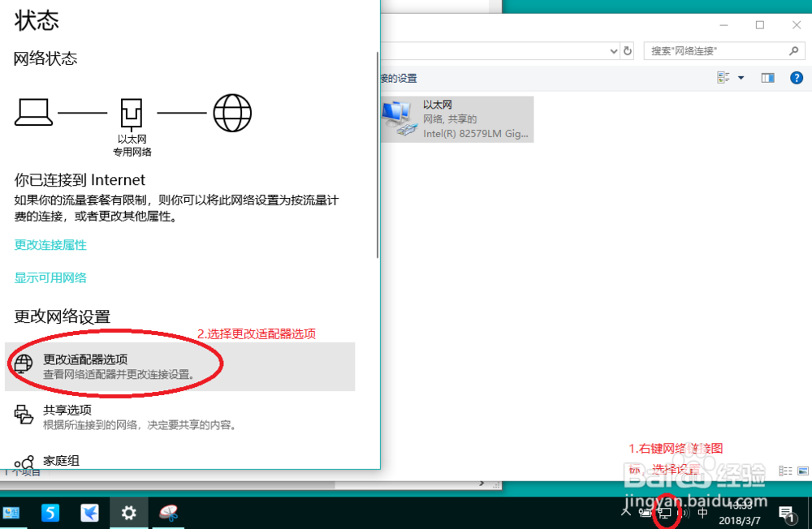Click the volume speaker icon in tray
This screenshot has height=529, width=812.
click(682, 513)
